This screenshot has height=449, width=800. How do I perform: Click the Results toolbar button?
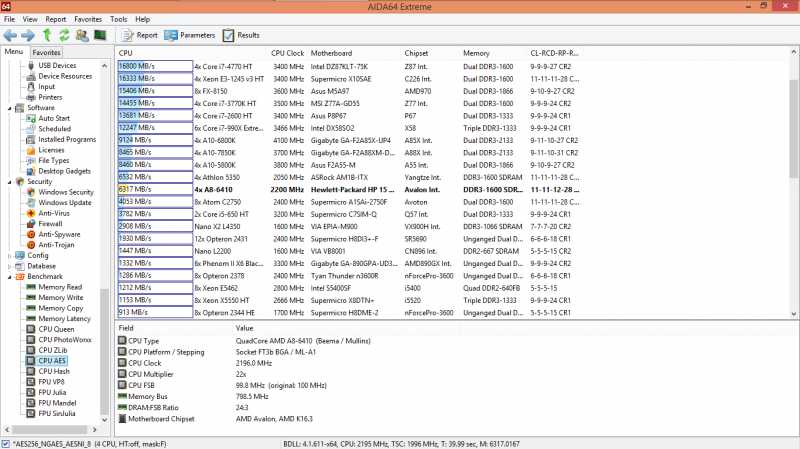coord(241,35)
